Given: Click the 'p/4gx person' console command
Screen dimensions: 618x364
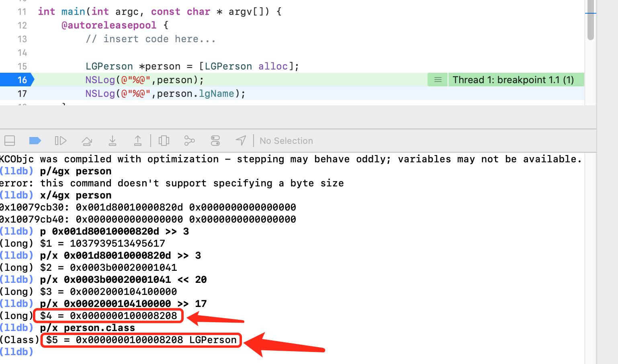Looking at the screenshot, I should point(76,171).
